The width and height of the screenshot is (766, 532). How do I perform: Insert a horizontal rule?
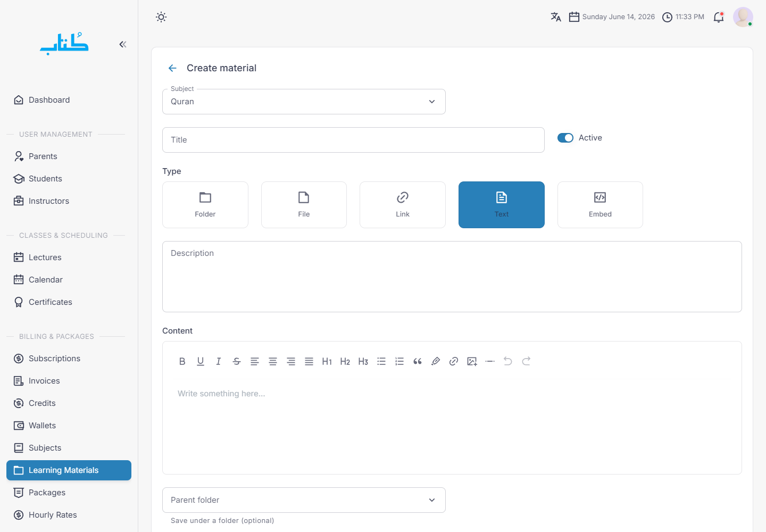(490, 361)
